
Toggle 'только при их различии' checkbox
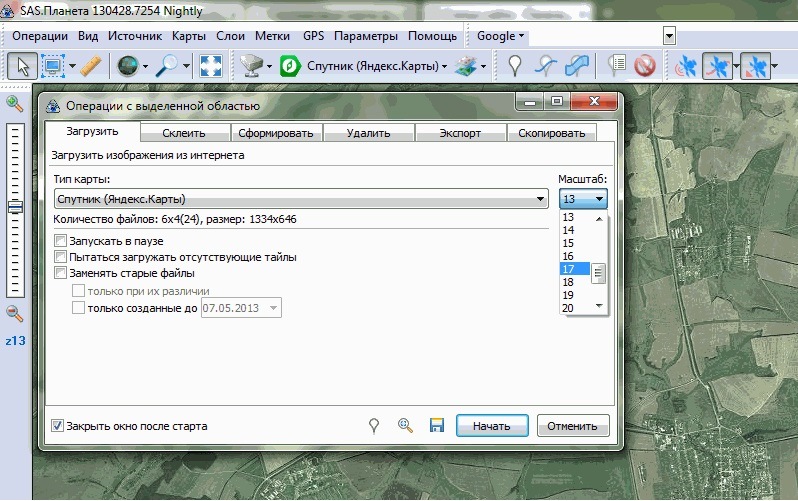tap(78, 291)
